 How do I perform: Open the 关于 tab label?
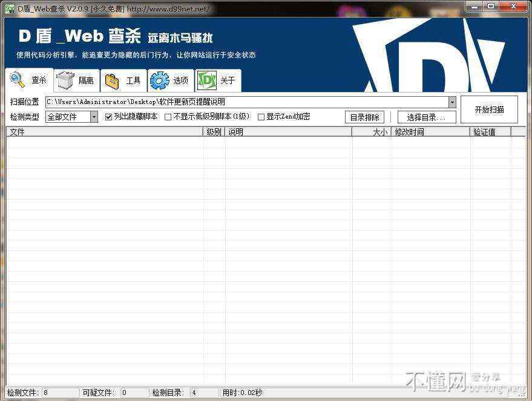pos(228,80)
